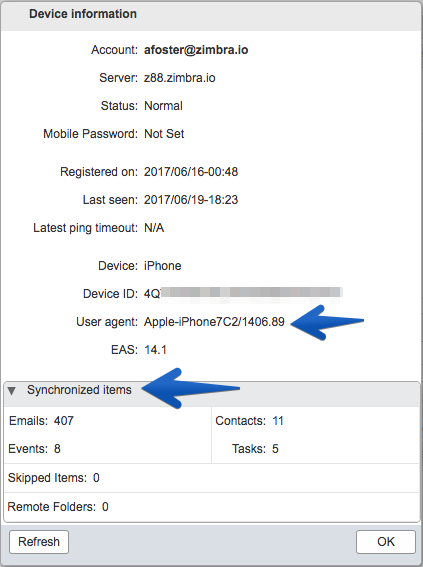Click the EAS version 14.1
Screen dimensions: 423x567
[155, 350]
